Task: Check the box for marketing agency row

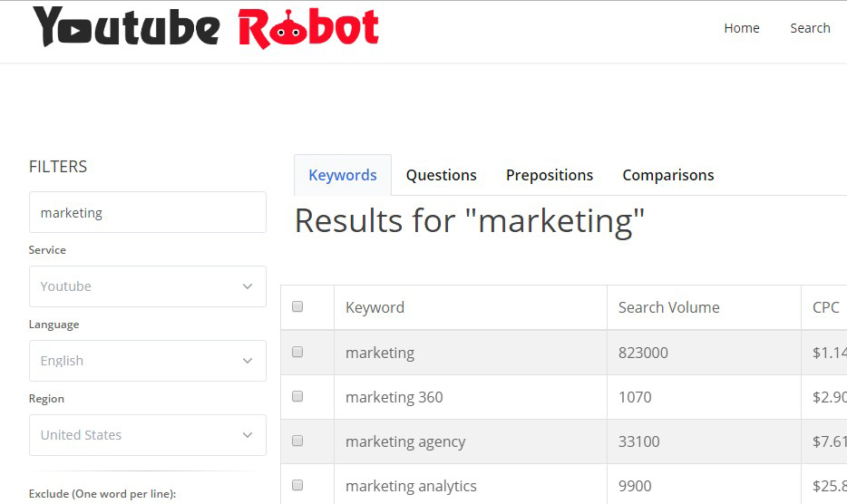Action: [x=297, y=441]
